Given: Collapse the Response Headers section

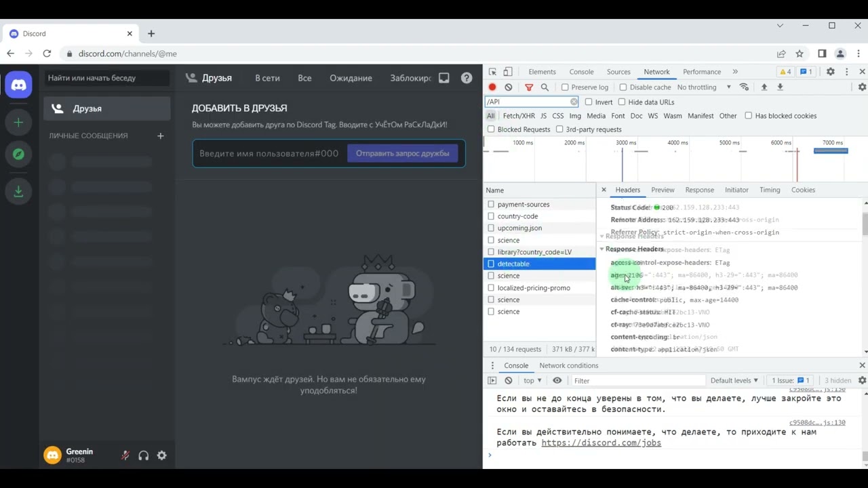Looking at the screenshot, I should pos(631,249).
